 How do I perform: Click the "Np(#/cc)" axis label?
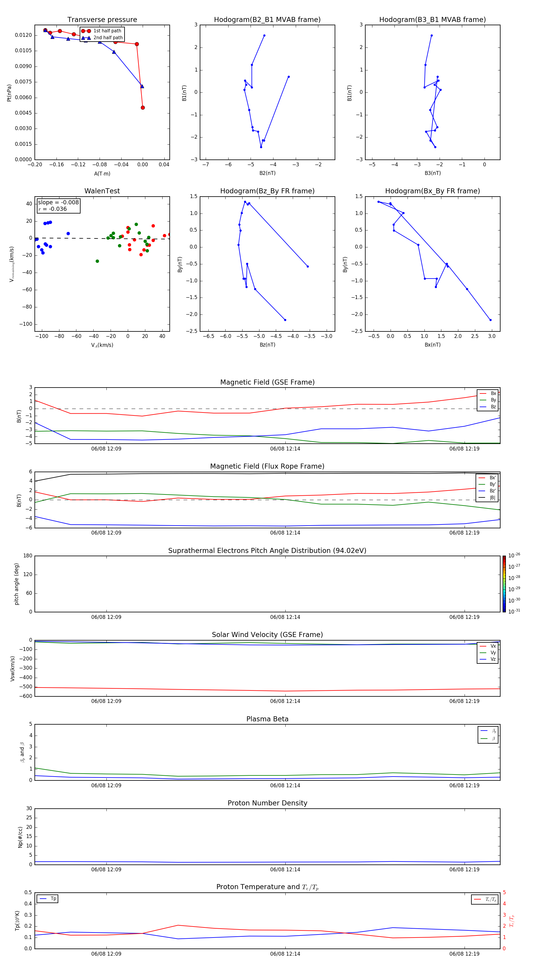20,837
